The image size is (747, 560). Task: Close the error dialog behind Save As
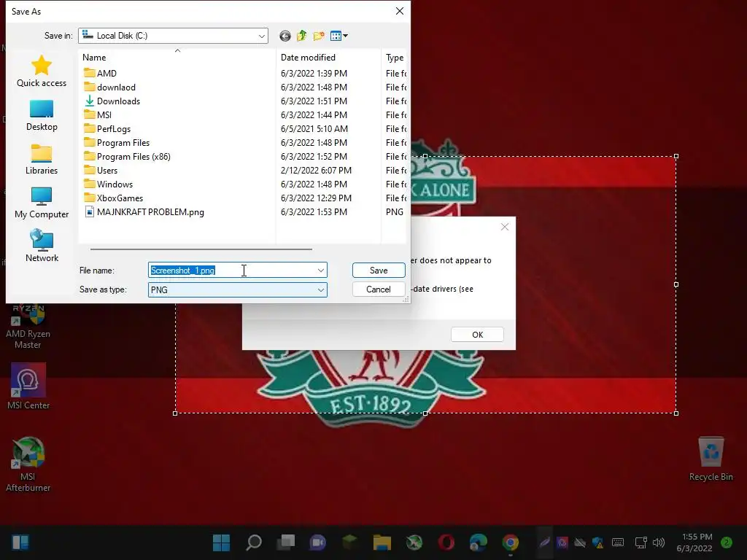pos(505,227)
